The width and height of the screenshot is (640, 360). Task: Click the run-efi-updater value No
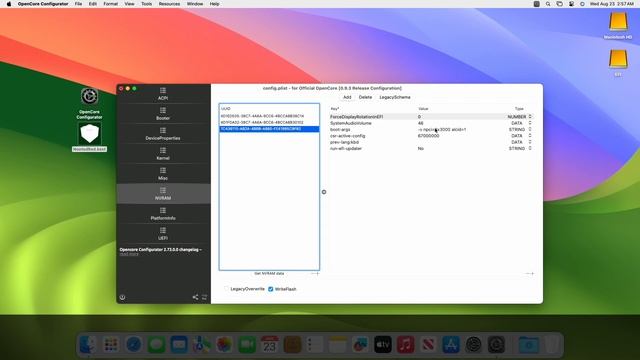coord(420,149)
